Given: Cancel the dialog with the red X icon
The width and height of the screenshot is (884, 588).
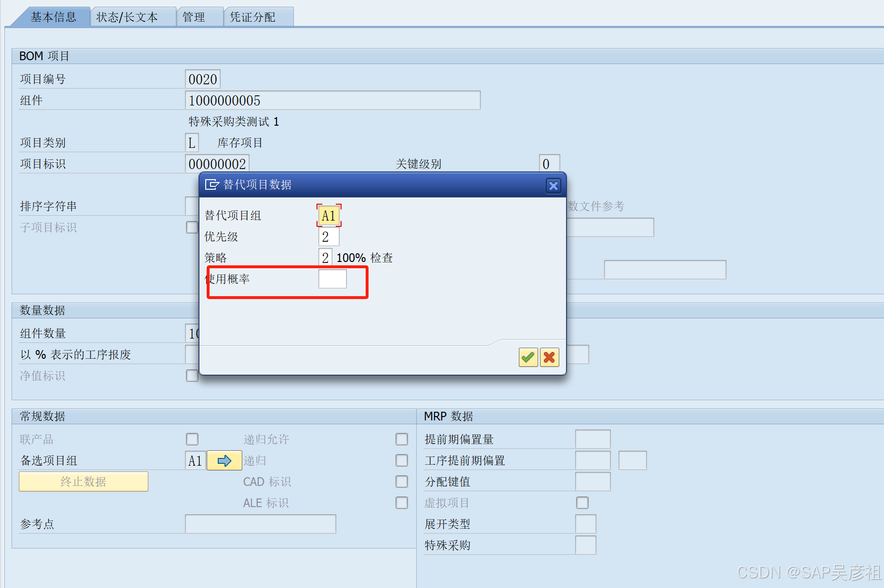Looking at the screenshot, I should 549,357.
